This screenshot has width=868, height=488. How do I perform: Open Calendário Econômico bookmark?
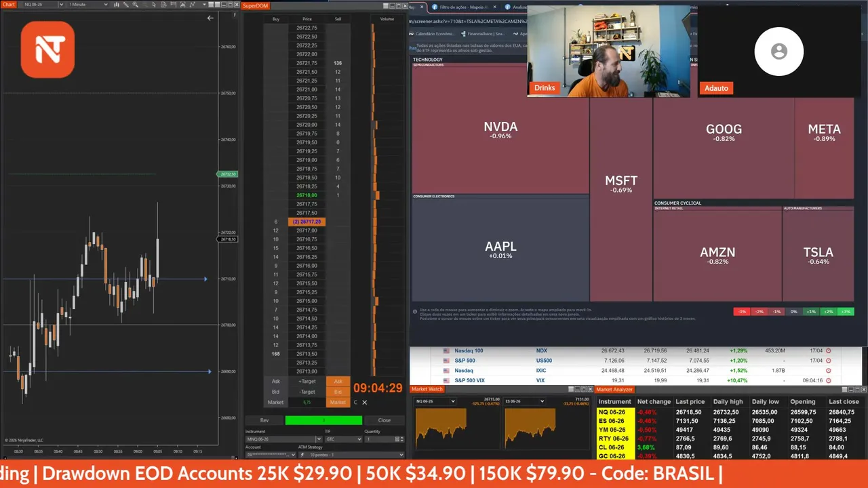(x=431, y=33)
